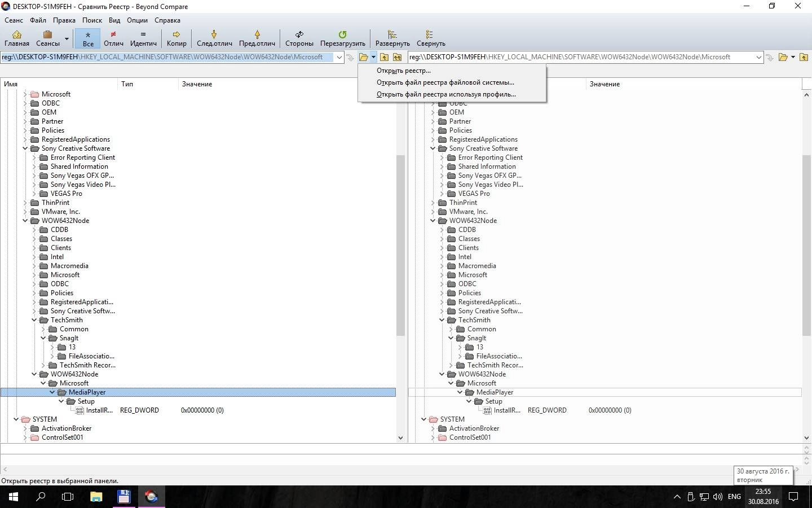Go to previous difference (Пред.отлич)

pyautogui.click(x=257, y=38)
